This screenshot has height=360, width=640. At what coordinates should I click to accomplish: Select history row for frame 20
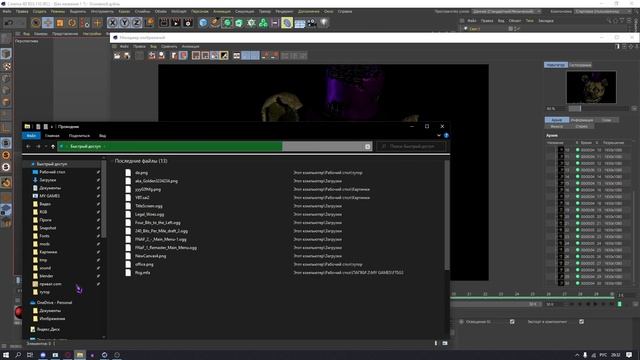[x=589, y=216]
